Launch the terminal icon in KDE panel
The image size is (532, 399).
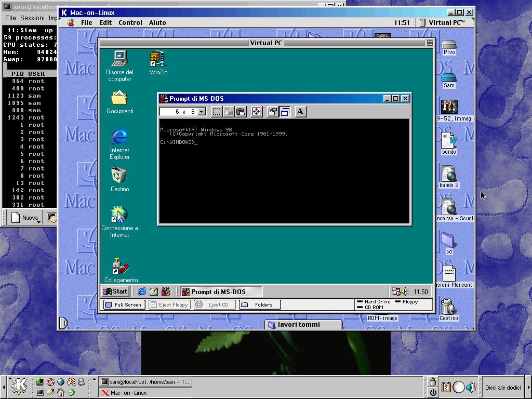39,392
